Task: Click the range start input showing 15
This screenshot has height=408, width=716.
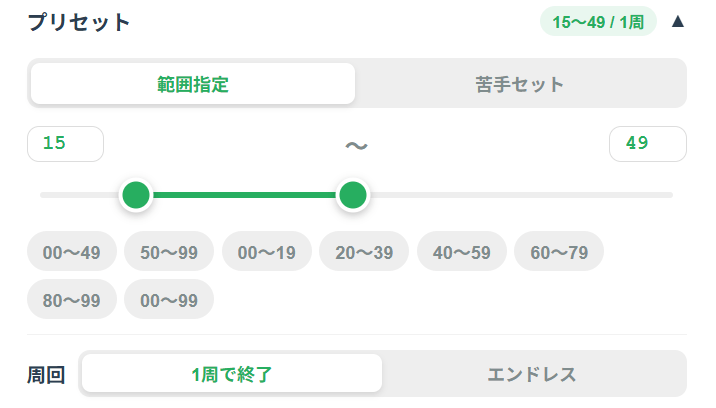Action: point(65,144)
